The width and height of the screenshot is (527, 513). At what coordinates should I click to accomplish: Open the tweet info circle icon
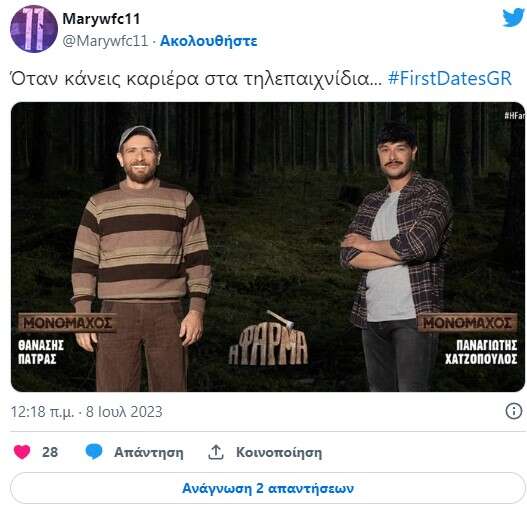(x=514, y=411)
